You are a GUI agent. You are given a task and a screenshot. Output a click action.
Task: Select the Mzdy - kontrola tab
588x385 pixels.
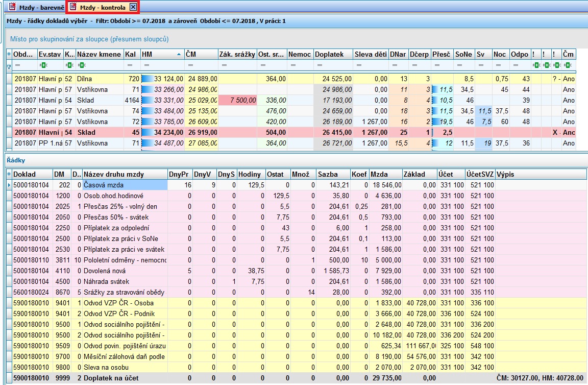[x=103, y=7]
